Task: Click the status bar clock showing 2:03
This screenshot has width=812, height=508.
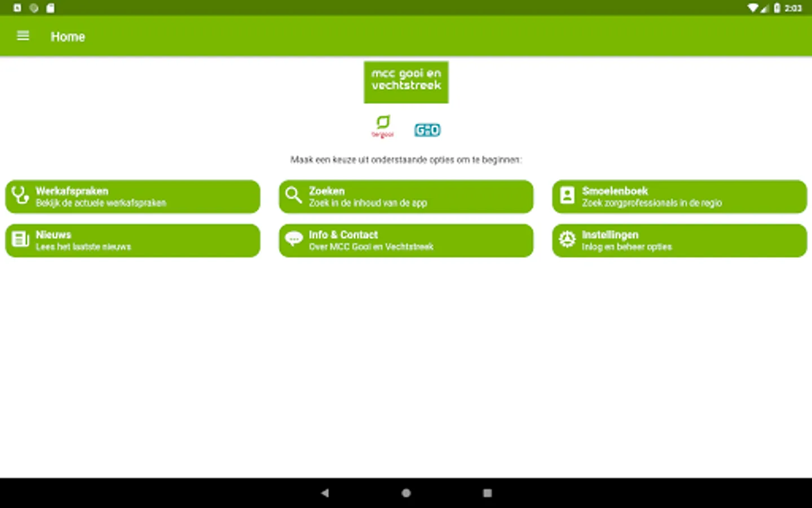Action: [793, 8]
